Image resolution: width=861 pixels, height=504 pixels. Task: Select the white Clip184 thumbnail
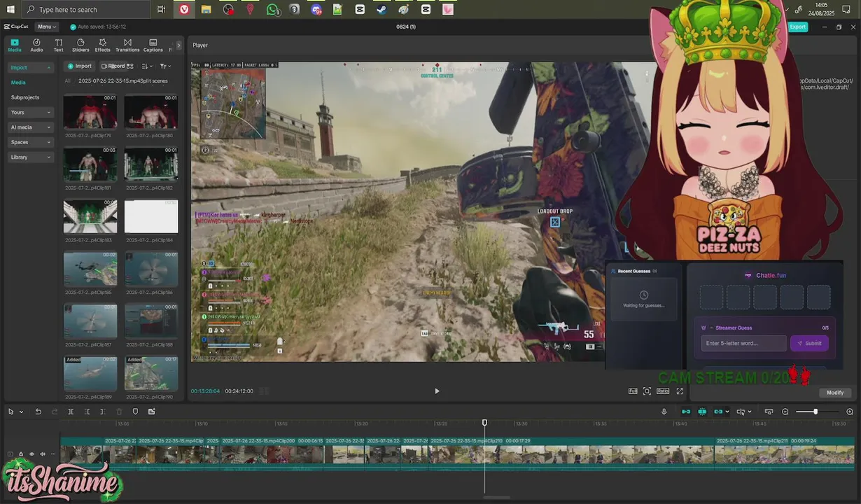coord(151,217)
